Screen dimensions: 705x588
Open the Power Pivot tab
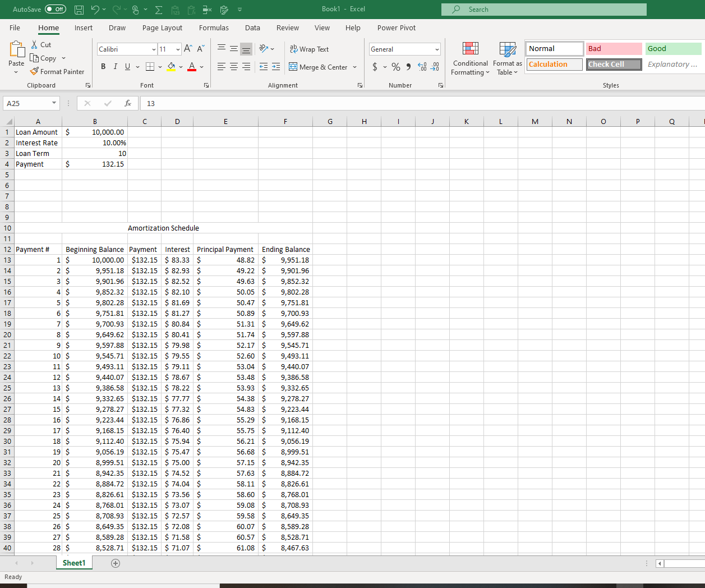395,27
